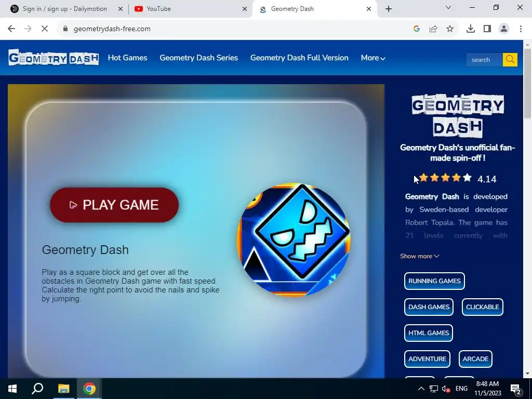
Task: Click the Geometry Dash game title heading
Action: 85,250
